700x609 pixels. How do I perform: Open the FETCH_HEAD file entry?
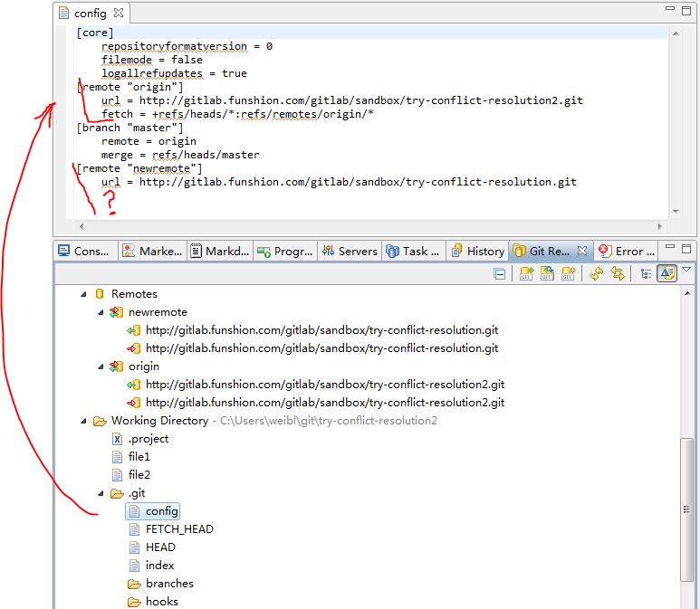point(179,529)
